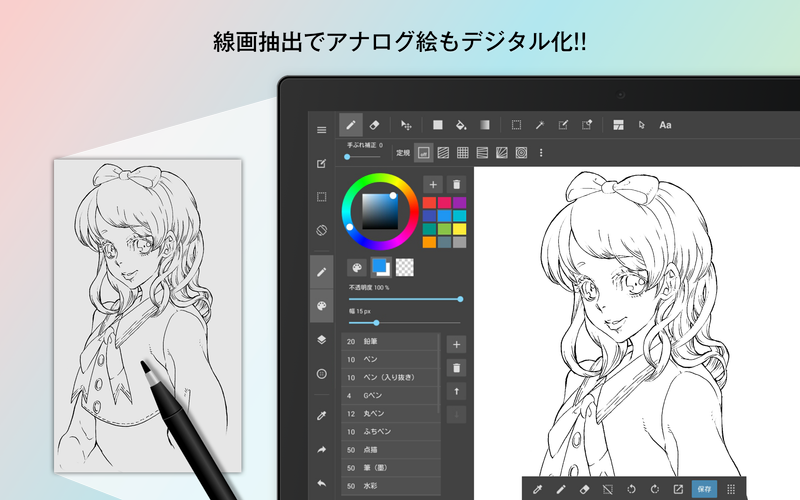800x500 pixels.
Task: Choose the rectangular selection tool
Action: tap(516, 125)
